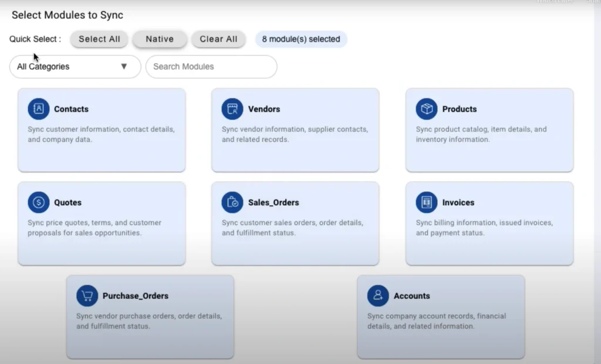Click the Purchase_Orders cart icon
Screen dimensions: 601x364
coord(87,295)
